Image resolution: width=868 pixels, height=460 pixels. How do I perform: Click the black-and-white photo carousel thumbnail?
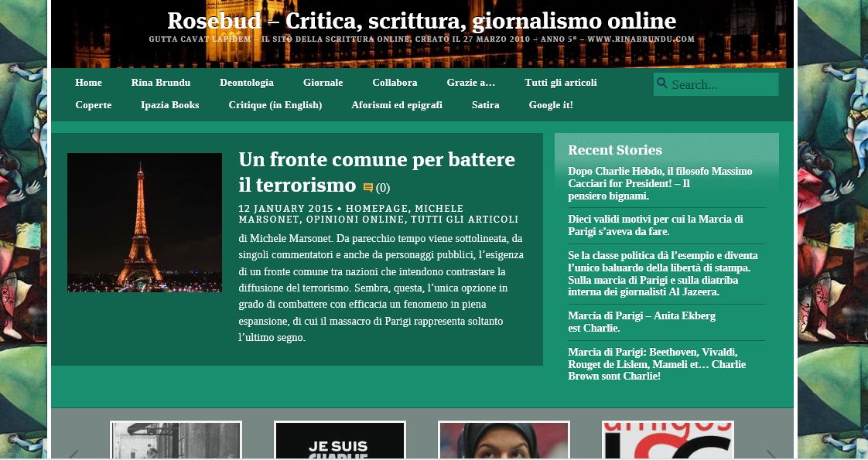click(176, 440)
